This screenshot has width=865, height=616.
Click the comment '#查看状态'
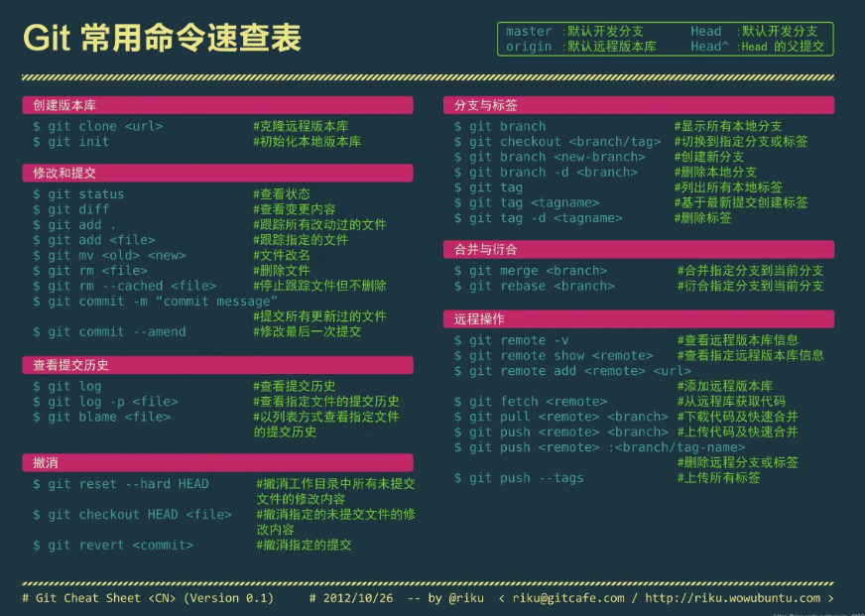(282, 194)
